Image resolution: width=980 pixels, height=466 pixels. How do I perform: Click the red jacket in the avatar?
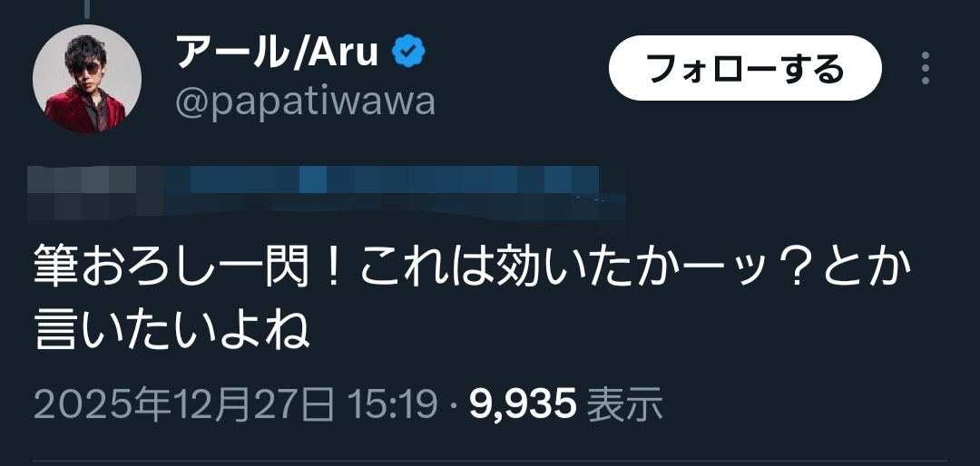tap(83, 112)
